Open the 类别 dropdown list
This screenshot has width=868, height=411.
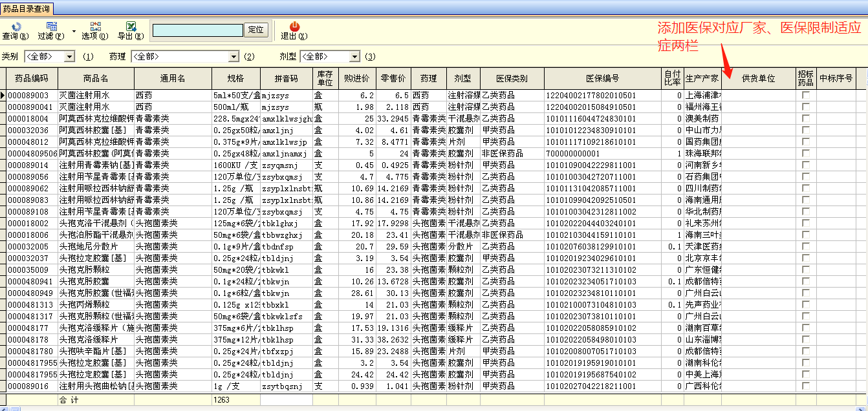click(x=70, y=57)
